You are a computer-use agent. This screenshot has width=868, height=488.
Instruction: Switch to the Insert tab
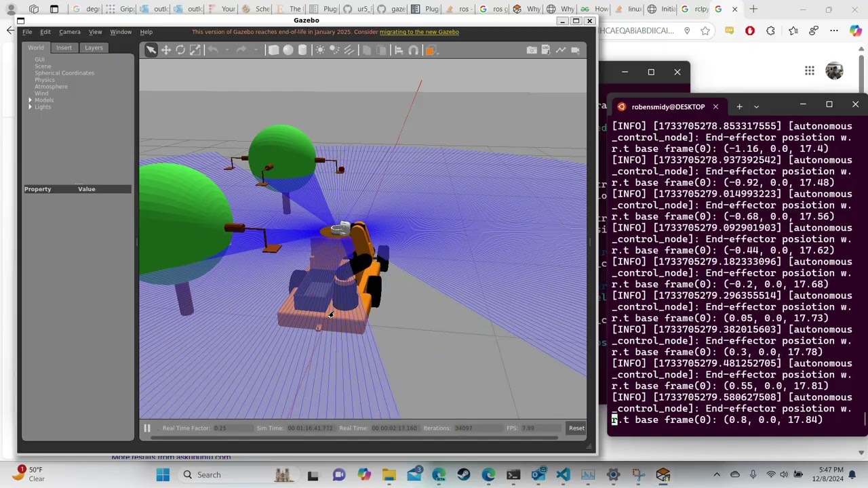(x=64, y=48)
